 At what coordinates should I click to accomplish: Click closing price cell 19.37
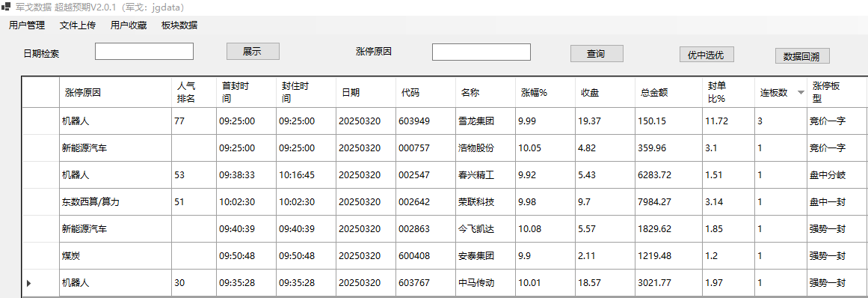click(x=605, y=121)
